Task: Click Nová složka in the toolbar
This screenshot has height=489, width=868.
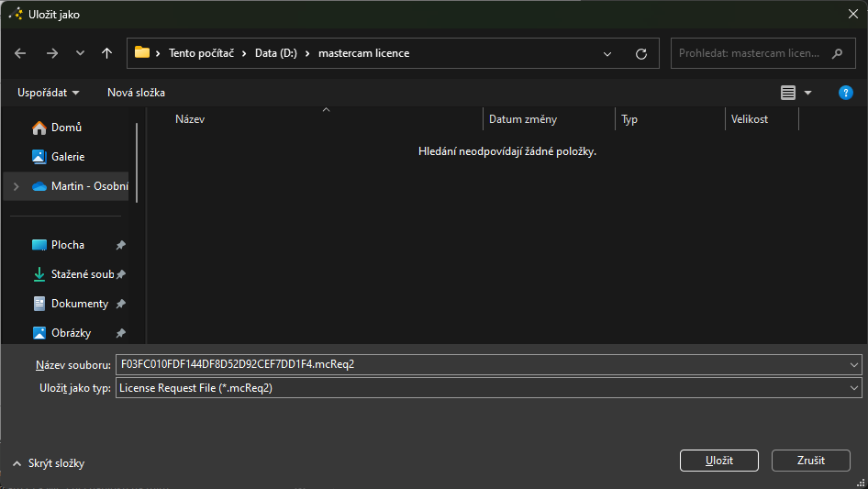Action: pyautogui.click(x=136, y=93)
